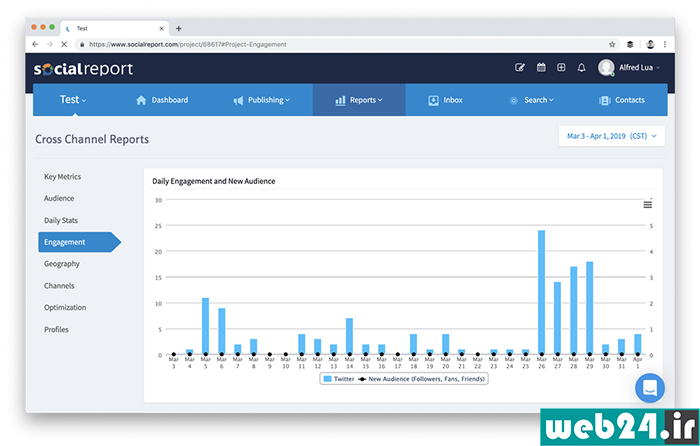The width and height of the screenshot is (700, 446).
Task: Click the add plus-square icon
Action: pyautogui.click(x=561, y=67)
